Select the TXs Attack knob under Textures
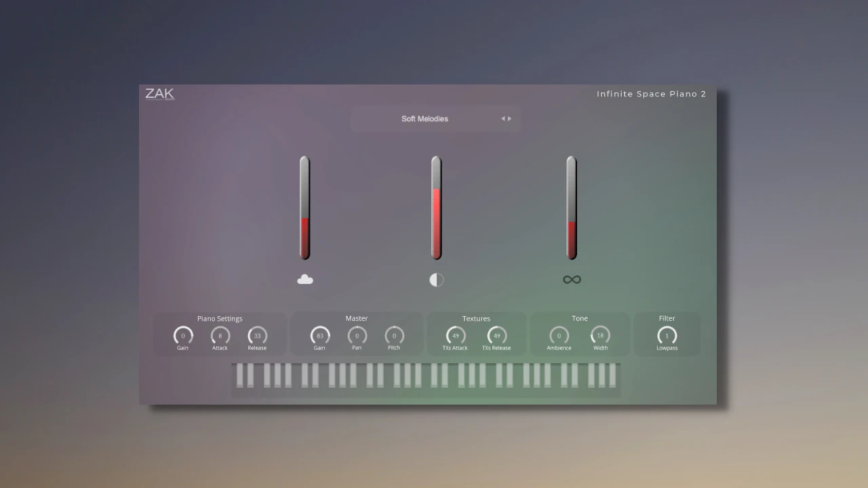The width and height of the screenshot is (868, 488). [455, 335]
